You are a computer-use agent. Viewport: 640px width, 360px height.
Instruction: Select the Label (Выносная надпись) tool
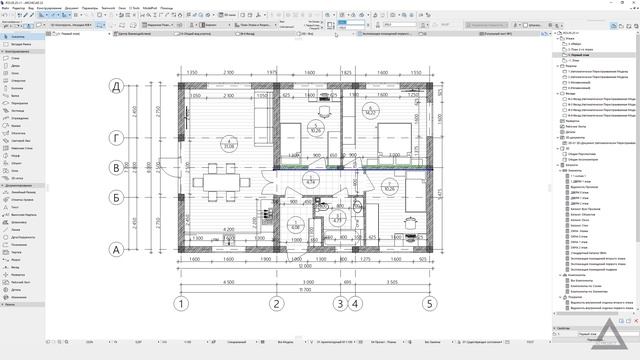click(22, 215)
